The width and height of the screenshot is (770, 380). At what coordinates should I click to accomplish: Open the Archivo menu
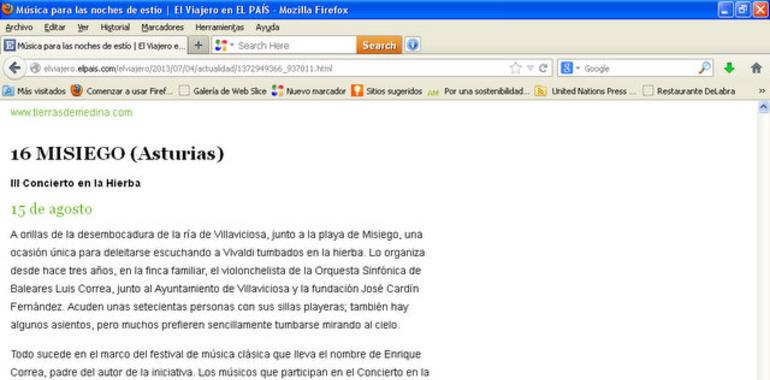point(19,27)
